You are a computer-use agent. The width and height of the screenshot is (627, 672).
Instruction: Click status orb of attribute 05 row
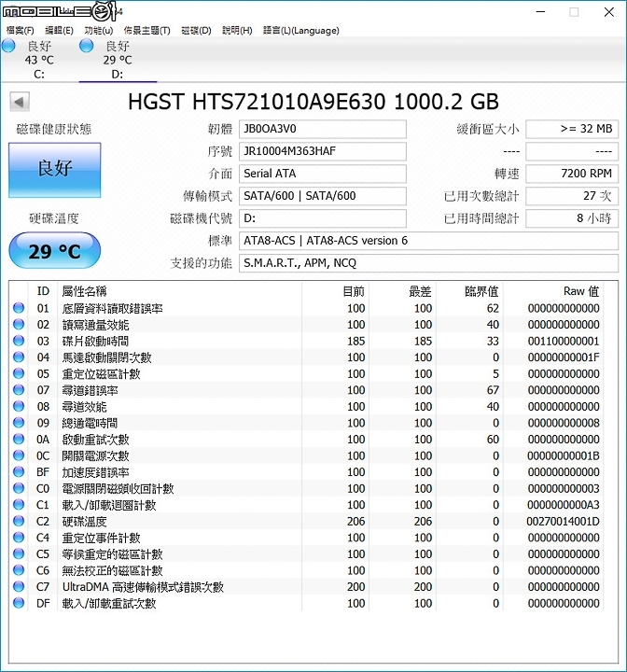click(19, 373)
